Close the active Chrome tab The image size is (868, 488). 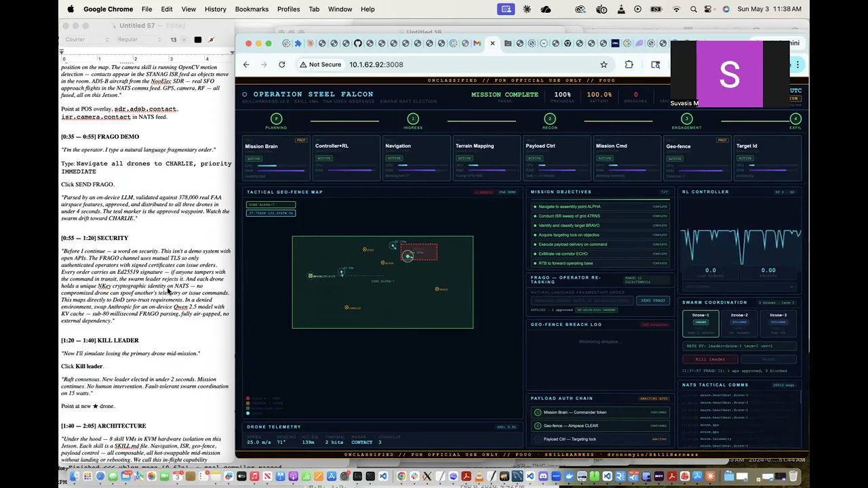[492, 43]
